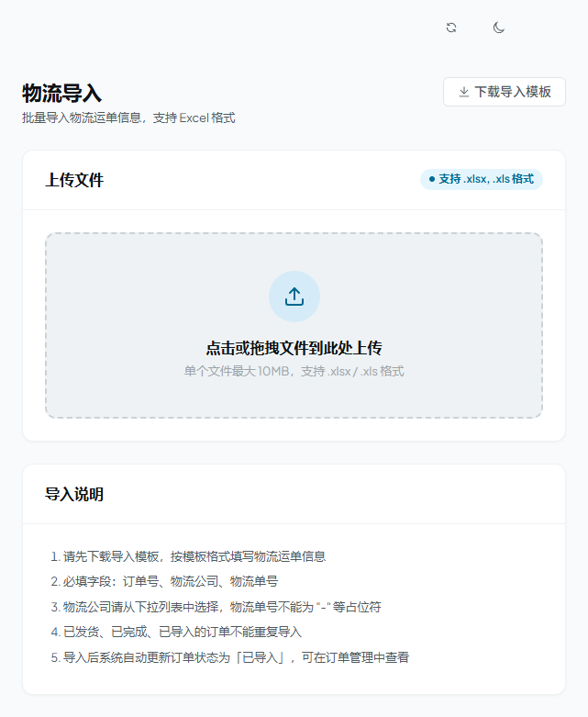Screen dimensions: 588x717
Task: Select instruction 1 about downloading the template
Action: pyautogui.click(x=188, y=556)
